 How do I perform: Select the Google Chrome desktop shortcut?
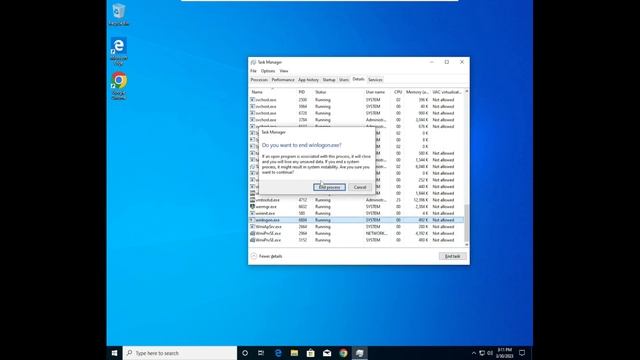click(119, 86)
